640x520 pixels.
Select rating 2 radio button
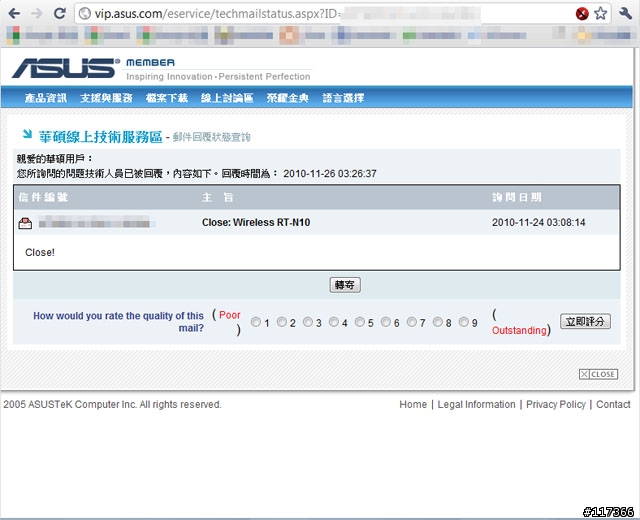282,322
